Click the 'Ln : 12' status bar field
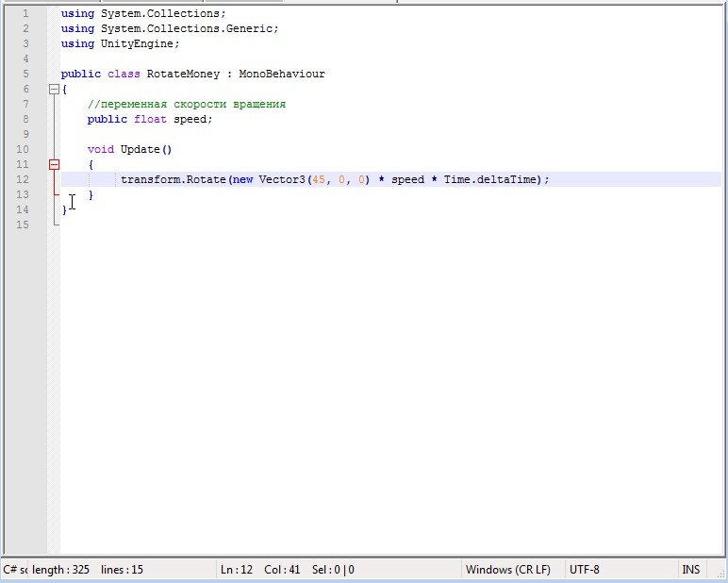The image size is (728, 583). (237, 570)
